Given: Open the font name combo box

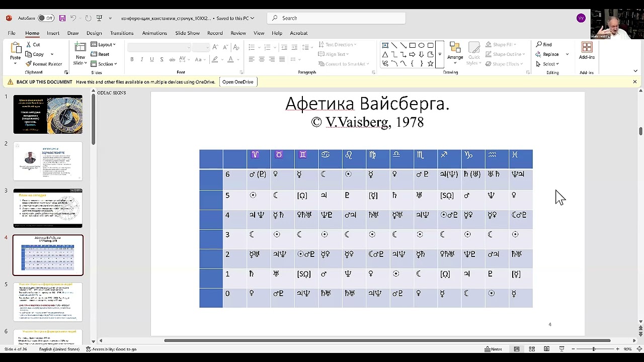Looking at the screenshot, I should (159, 47).
